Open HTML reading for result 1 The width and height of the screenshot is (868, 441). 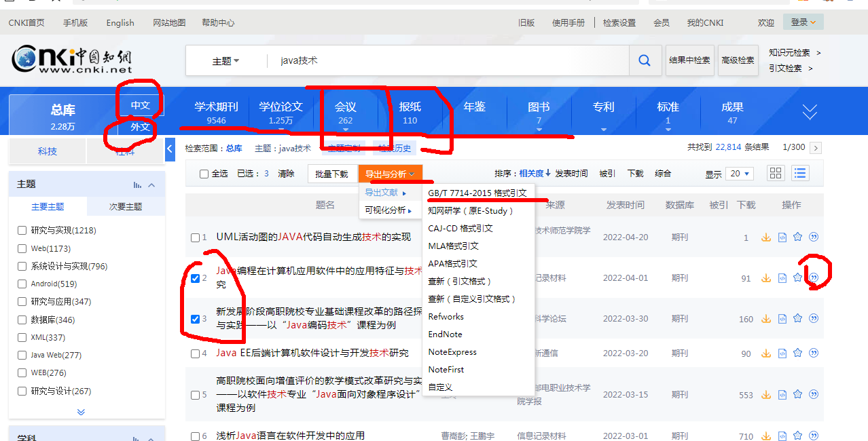[x=782, y=237]
